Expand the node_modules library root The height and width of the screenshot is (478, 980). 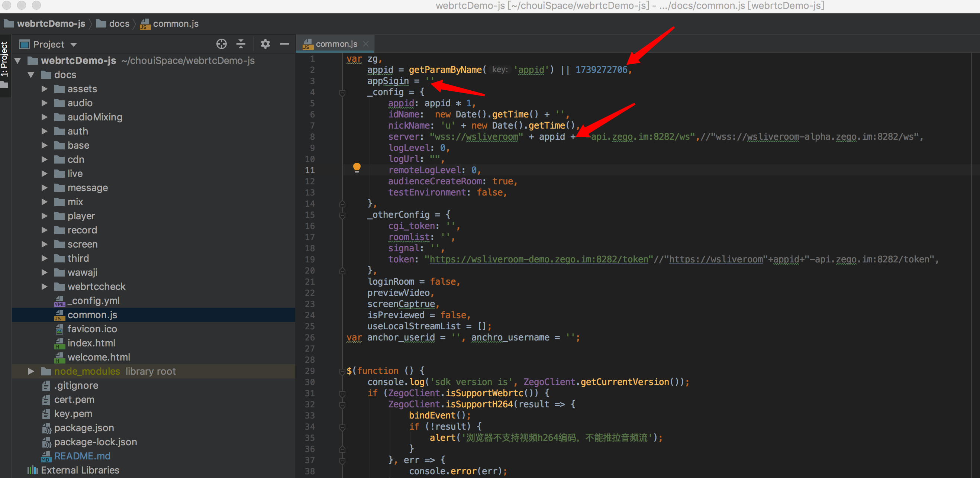tap(30, 371)
